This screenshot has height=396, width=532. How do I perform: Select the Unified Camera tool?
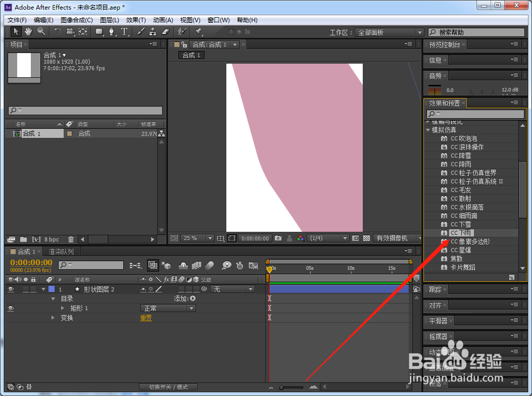(x=70, y=32)
